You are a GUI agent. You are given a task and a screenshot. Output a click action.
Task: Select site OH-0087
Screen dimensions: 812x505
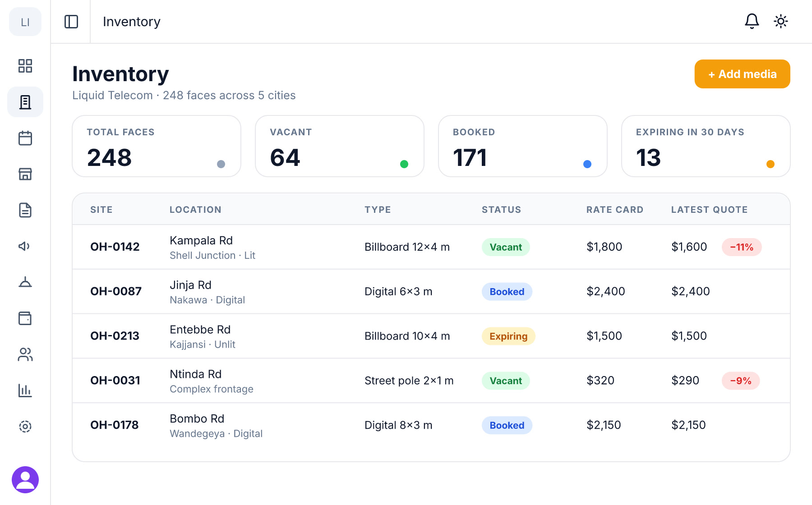click(116, 291)
